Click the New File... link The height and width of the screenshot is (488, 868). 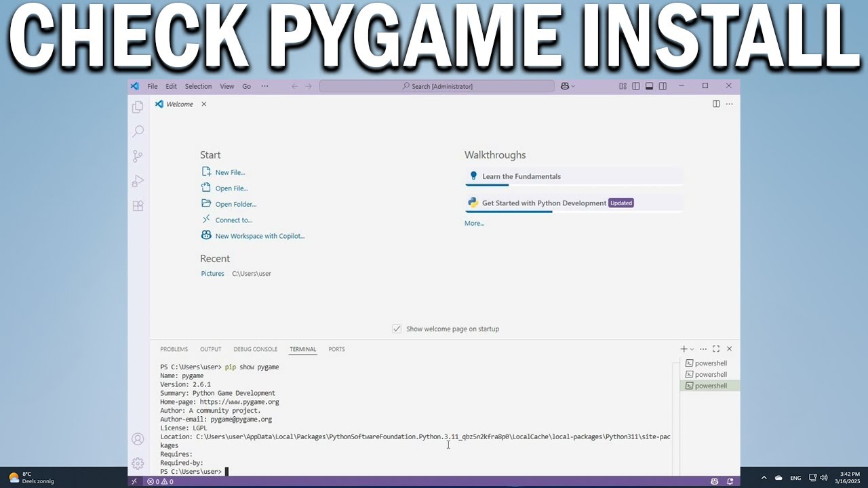(x=230, y=172)
